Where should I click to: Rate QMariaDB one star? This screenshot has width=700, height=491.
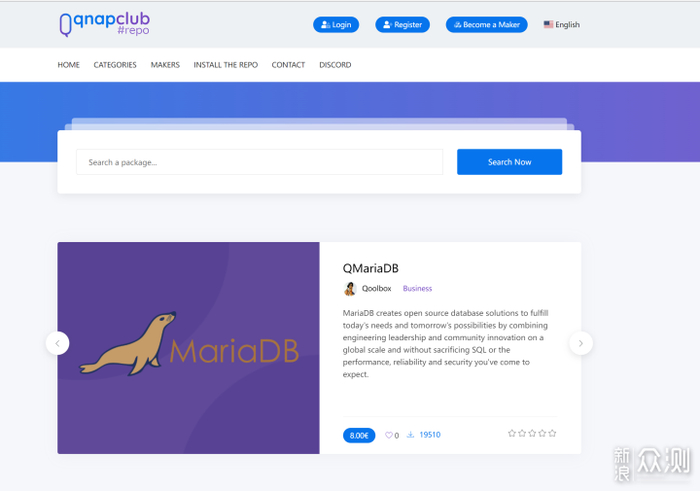point(512,433)
